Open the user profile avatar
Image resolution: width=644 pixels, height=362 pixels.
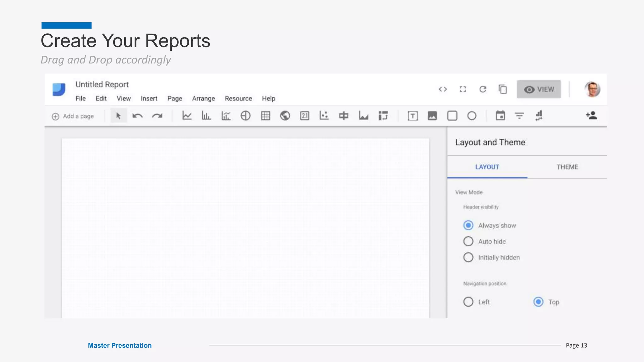click(x=592, y=89)
